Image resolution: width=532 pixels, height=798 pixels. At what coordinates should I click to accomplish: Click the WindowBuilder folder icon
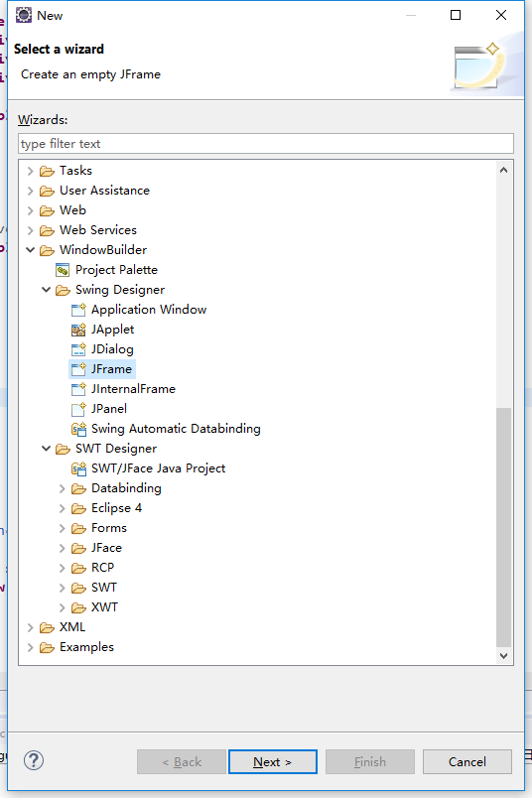pyautogui.click(x=47, y=250)
